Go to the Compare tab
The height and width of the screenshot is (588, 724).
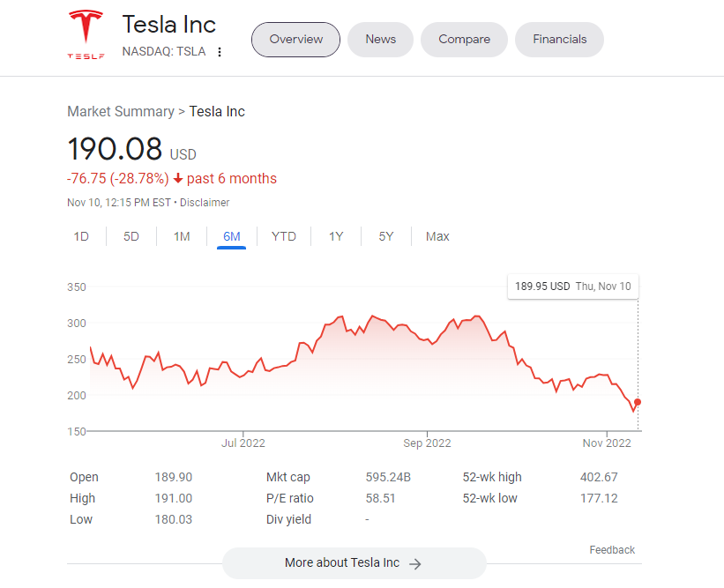click(x=464, y=40)
